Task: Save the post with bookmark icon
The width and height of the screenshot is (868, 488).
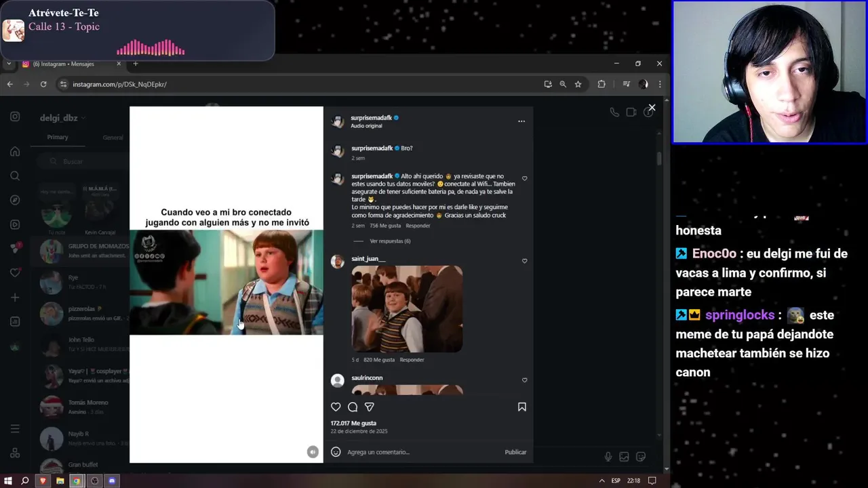Action: coord(522,407)
